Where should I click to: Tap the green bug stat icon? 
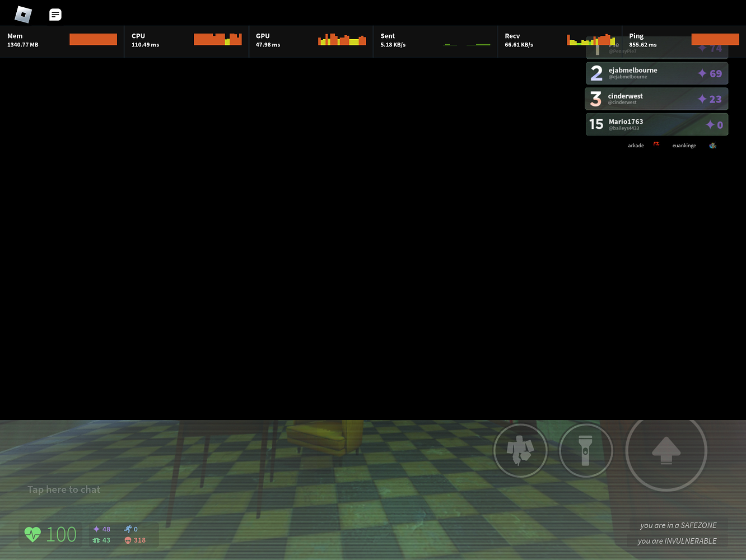coord(96,540)
